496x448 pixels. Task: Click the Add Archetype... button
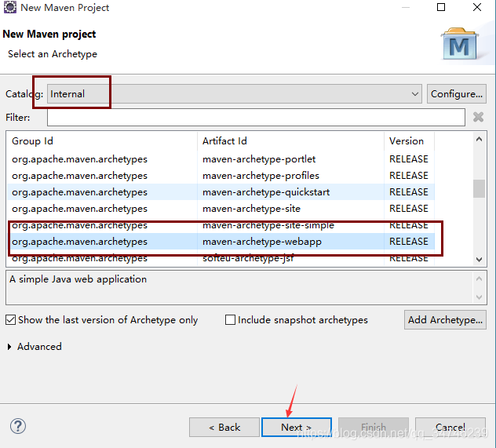pos(445,320)
